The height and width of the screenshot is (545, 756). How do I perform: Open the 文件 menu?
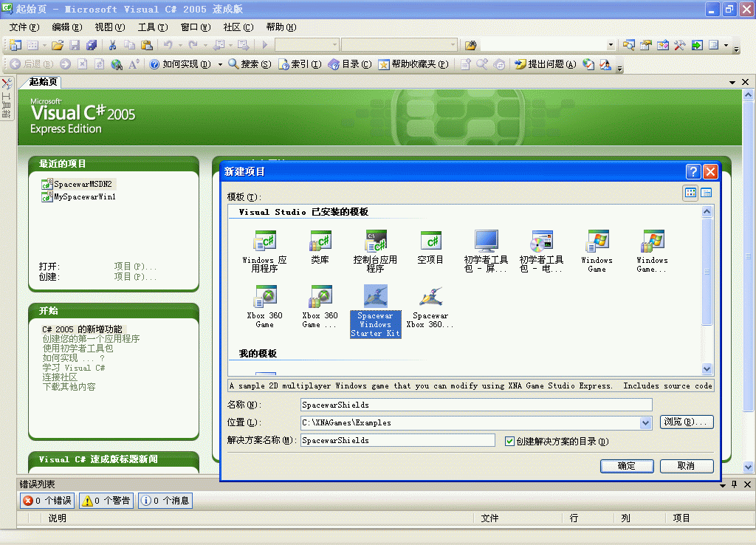click(x=24, y=27)
